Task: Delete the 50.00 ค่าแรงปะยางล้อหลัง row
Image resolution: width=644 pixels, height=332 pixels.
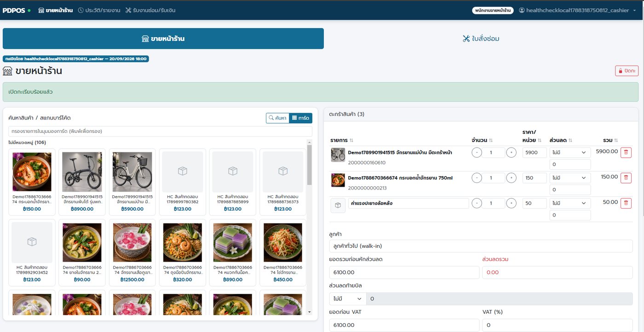Action: click(x=626, y=203)
